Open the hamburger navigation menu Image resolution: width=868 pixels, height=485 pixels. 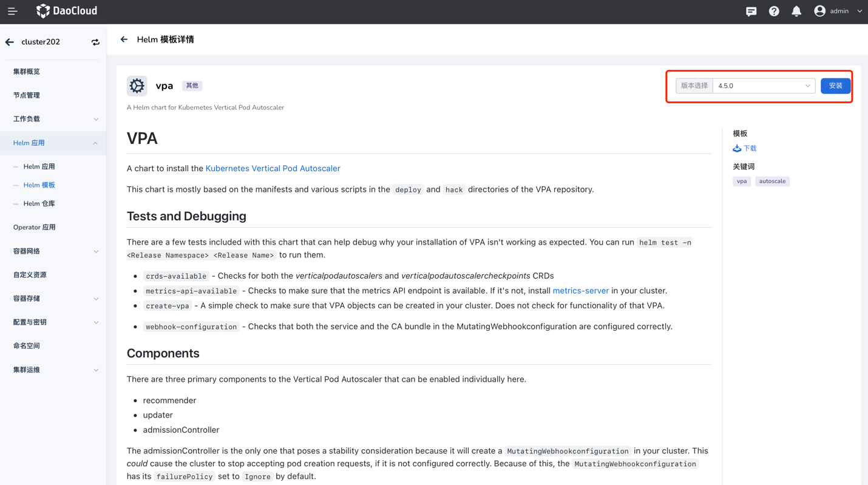click(12, 12)
